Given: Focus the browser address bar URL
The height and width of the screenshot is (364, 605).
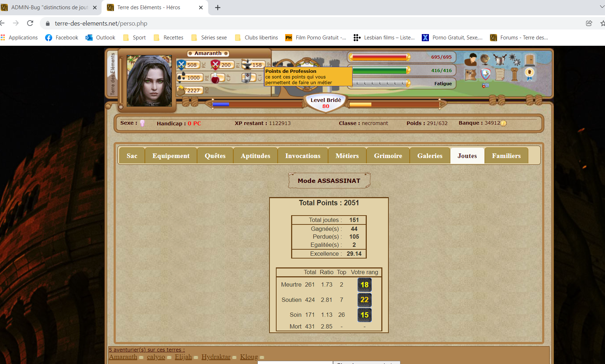Looking at the screenshot, I should [x=101, y=23].
